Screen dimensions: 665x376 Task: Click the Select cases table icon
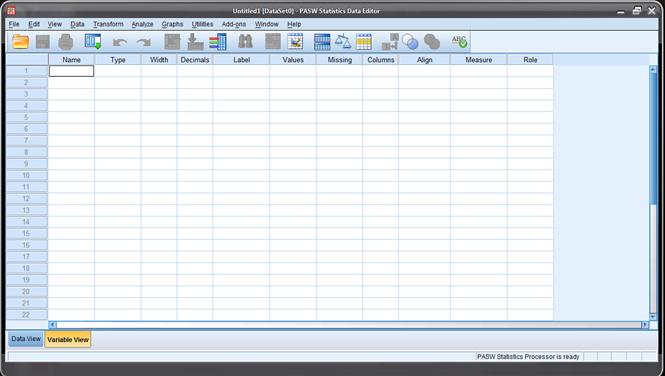(x=363, y=42)
